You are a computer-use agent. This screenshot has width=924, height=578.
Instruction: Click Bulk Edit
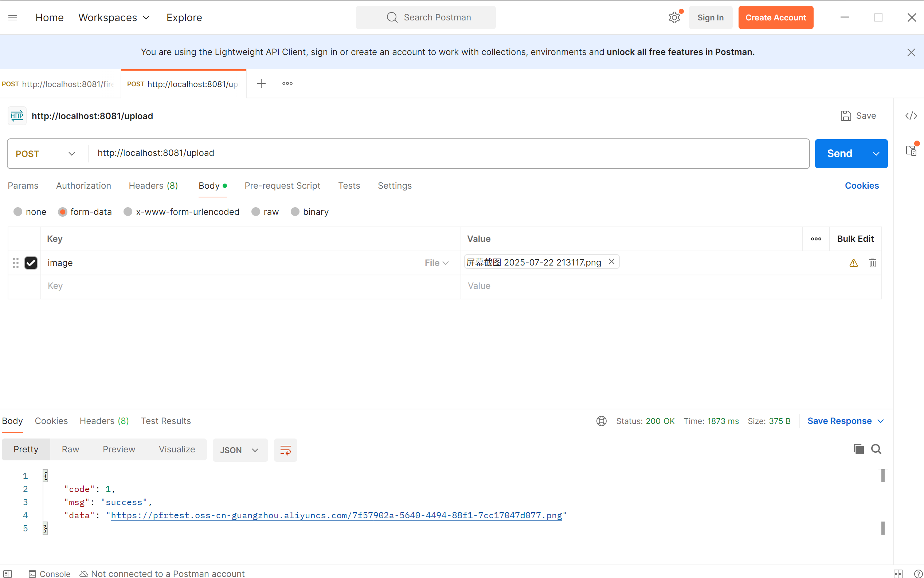pyautogui.click(x=856, y=239)
